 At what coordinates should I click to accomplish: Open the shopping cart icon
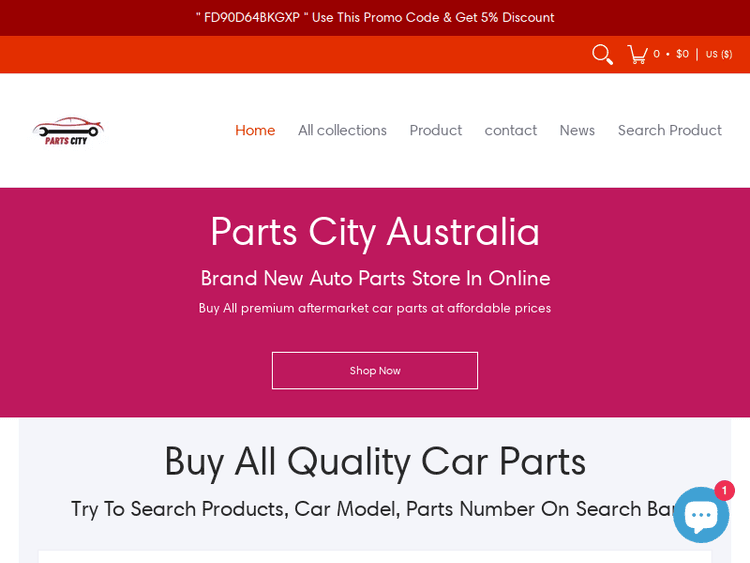pyautogui.click(x=638, y=55)
